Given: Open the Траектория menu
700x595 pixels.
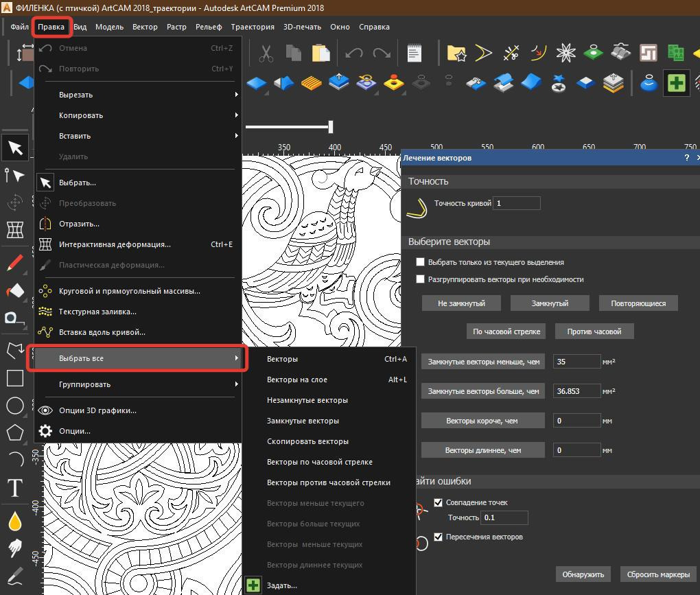Looking at the screenshot, I should click(x=253, y=27).
